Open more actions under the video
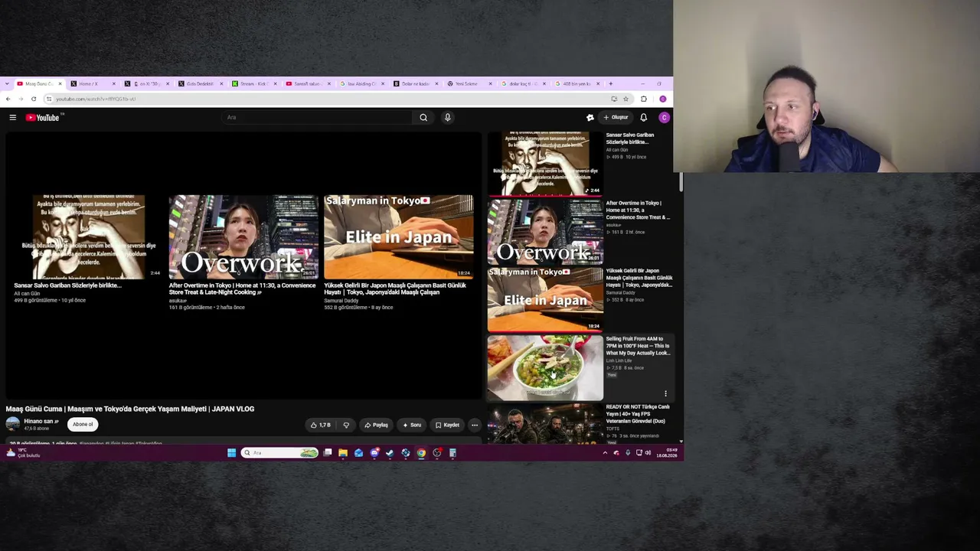Image resolution: width=980 pixels, height=551 pixels. tap(475, 425)
